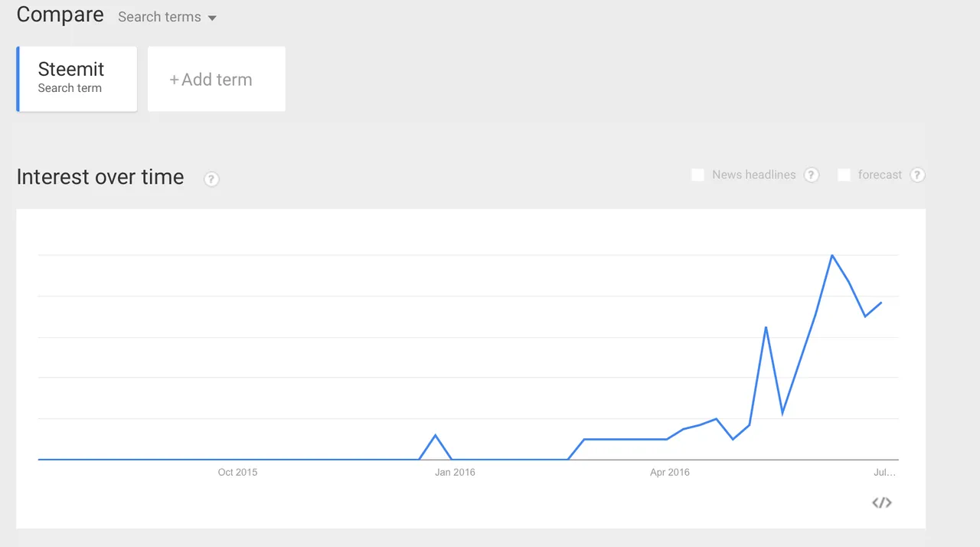
Task: Click the small spike near Jan 2016
Action: point(436,435)
